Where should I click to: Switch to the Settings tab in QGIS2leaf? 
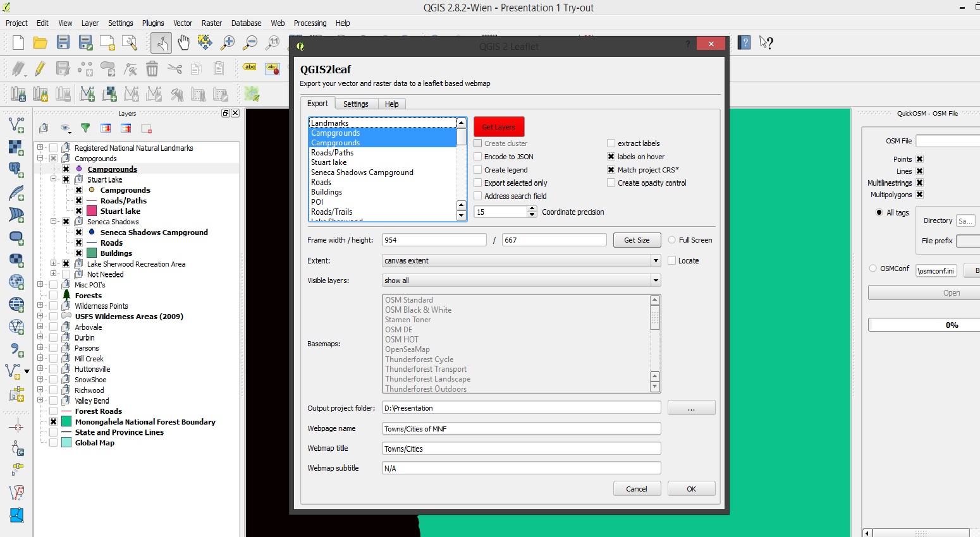click(x=356, y=104)
